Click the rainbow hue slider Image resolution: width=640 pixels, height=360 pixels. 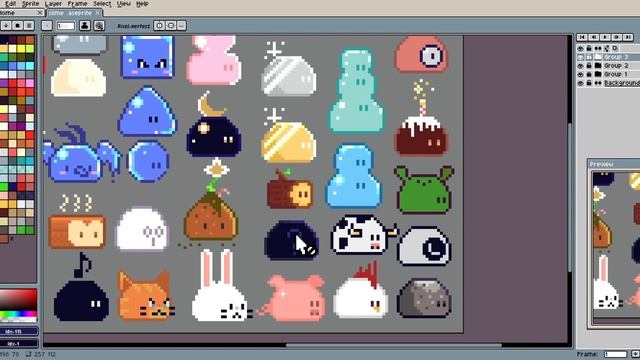pyautogui.click(x=18, y=315)
